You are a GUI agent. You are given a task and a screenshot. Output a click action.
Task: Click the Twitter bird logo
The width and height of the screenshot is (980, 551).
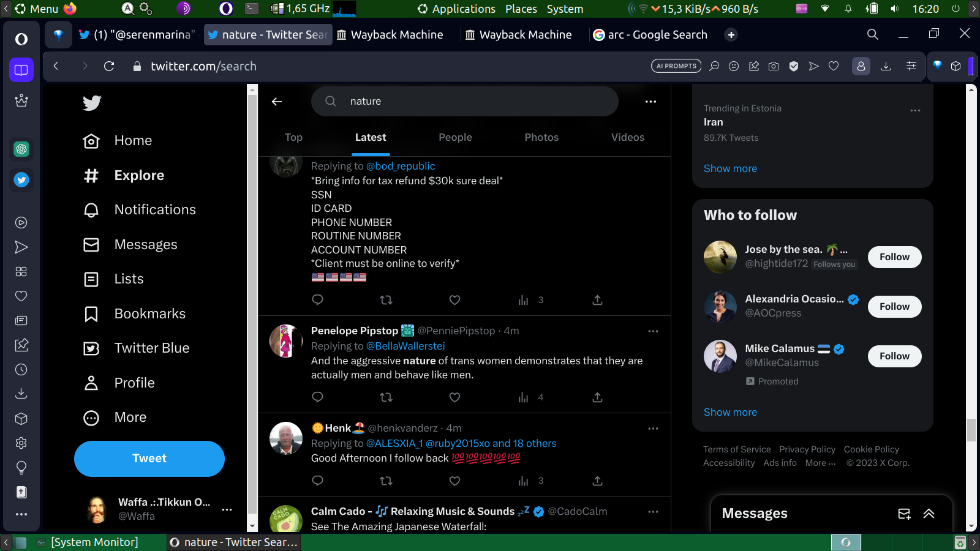tap(92, 103)
